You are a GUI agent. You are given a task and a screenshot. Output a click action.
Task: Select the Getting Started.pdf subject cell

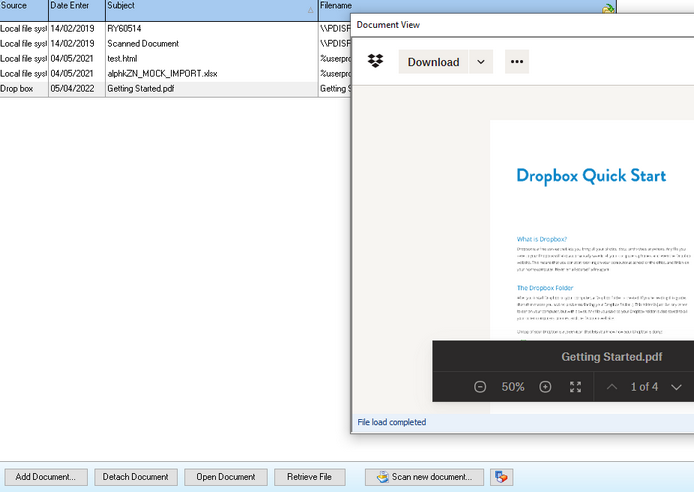212,89
